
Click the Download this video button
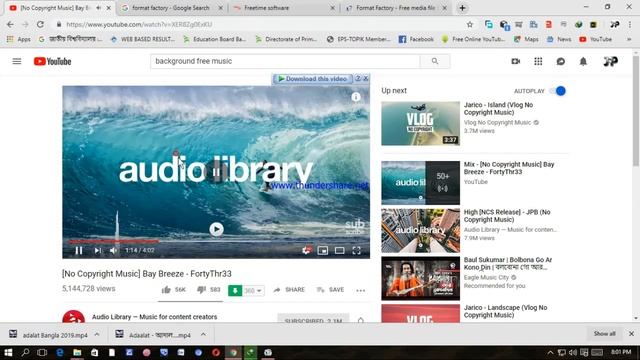coord(312,79)
